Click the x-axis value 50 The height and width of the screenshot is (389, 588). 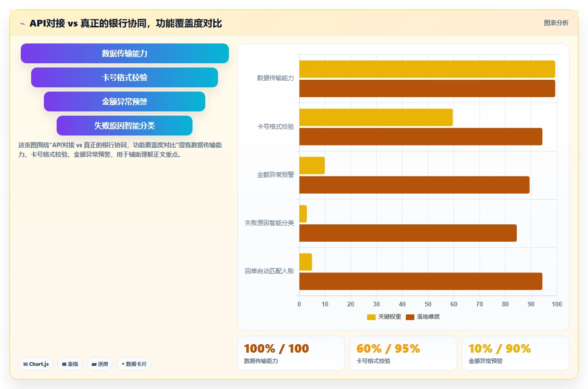pyautogui.click(x=428, y=304)
